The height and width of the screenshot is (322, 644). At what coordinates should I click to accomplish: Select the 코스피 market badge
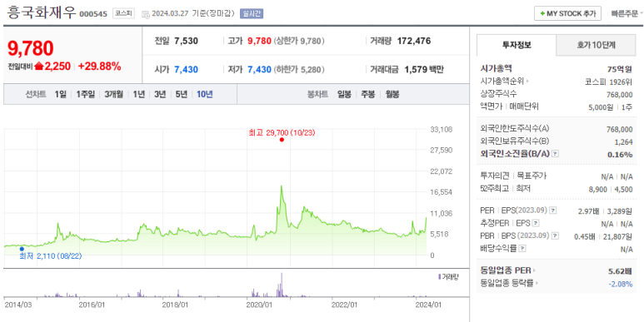123,14
